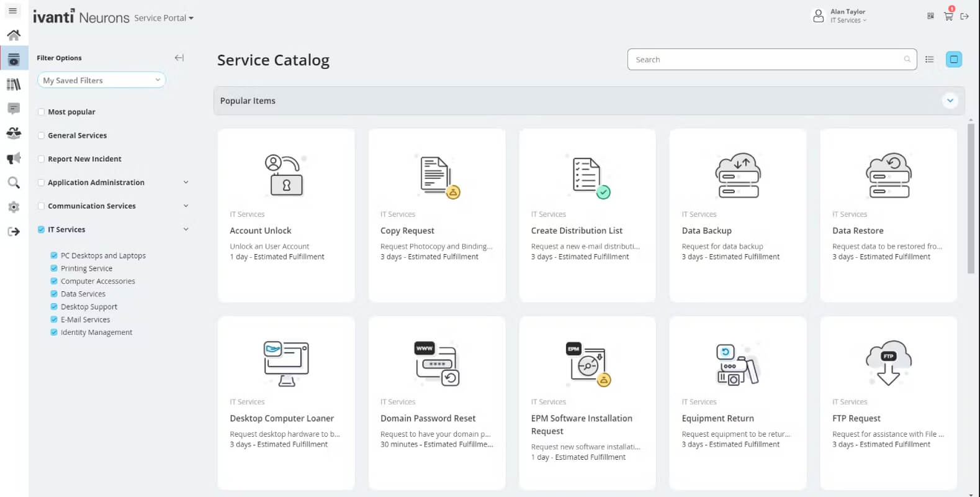Expand the Application Administration chevron
This screenshot has width=980, height=497.
pos(186,182)
